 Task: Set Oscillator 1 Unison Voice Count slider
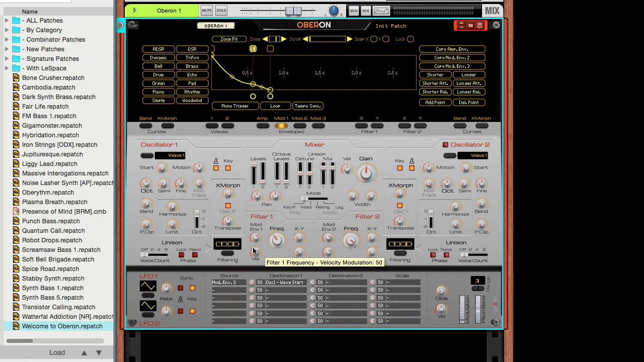click(x=155, y=255)
